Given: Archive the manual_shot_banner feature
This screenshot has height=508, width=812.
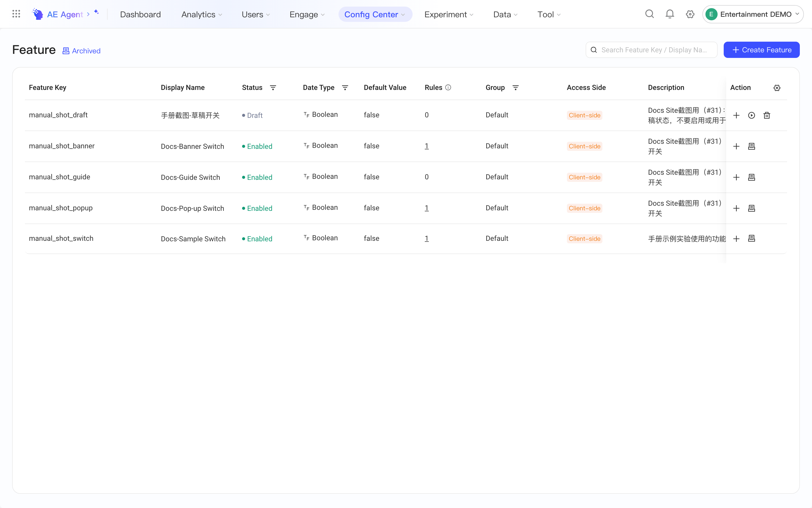Looking at the screenshot, I should (752, 146).
